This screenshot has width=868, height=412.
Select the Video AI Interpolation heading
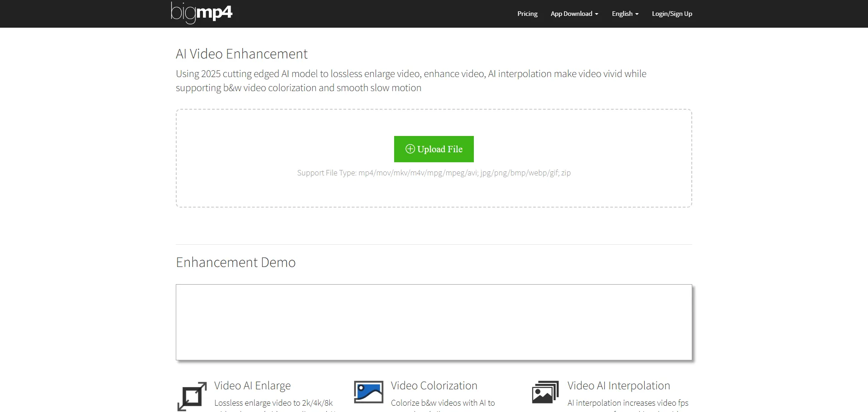[x=618, y=386]
